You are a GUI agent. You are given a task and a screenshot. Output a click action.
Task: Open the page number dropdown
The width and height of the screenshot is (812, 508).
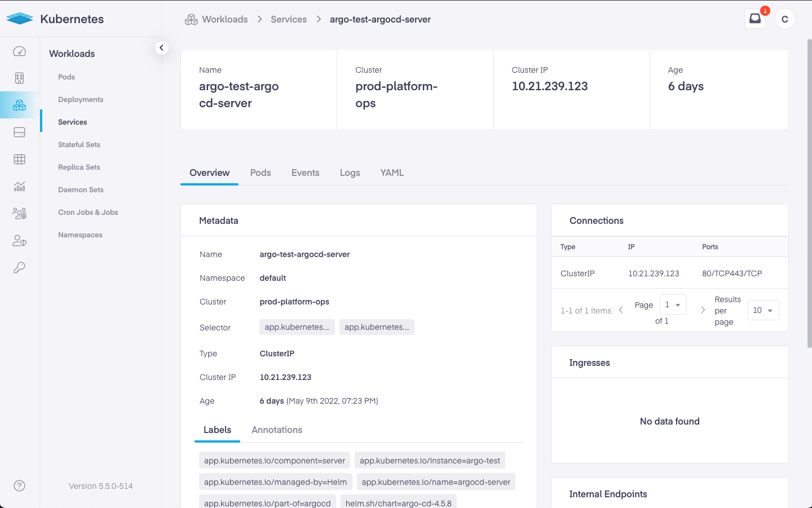coord(673,305)
